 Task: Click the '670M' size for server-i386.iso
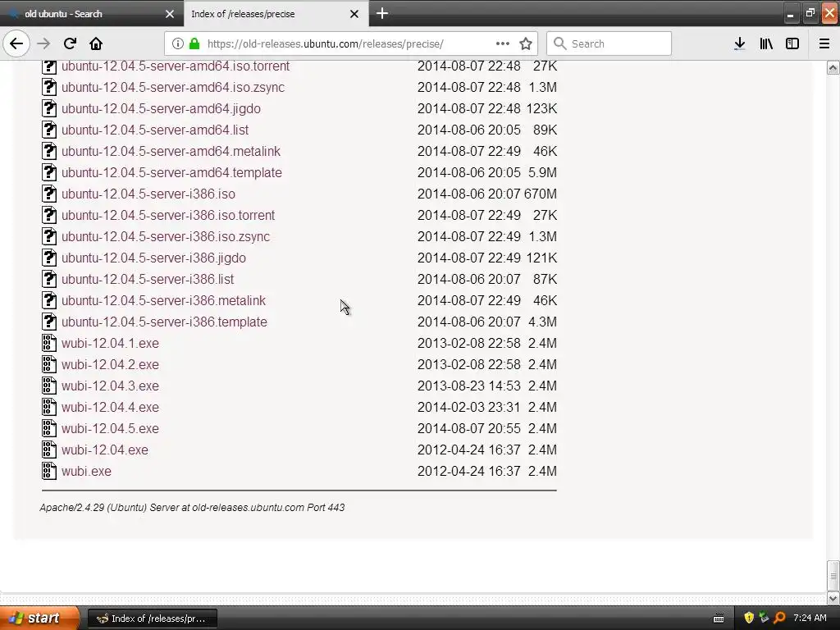click(541, 194)
